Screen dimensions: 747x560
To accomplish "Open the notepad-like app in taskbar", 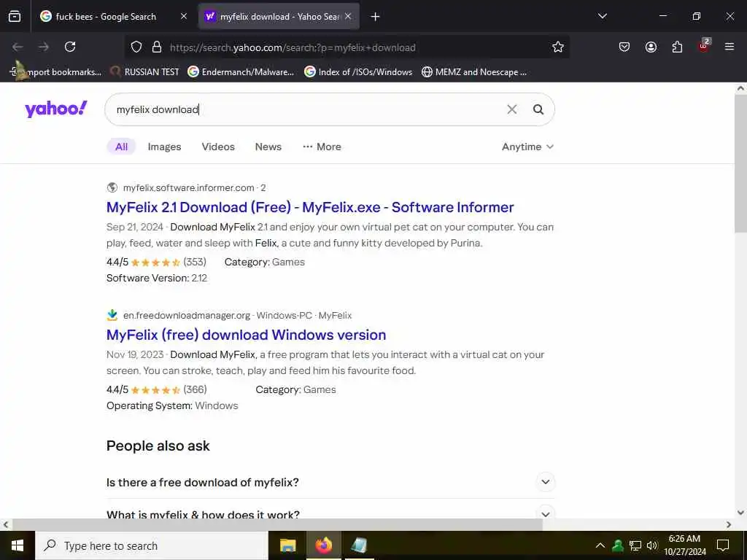I will click(x=359, y=545).
